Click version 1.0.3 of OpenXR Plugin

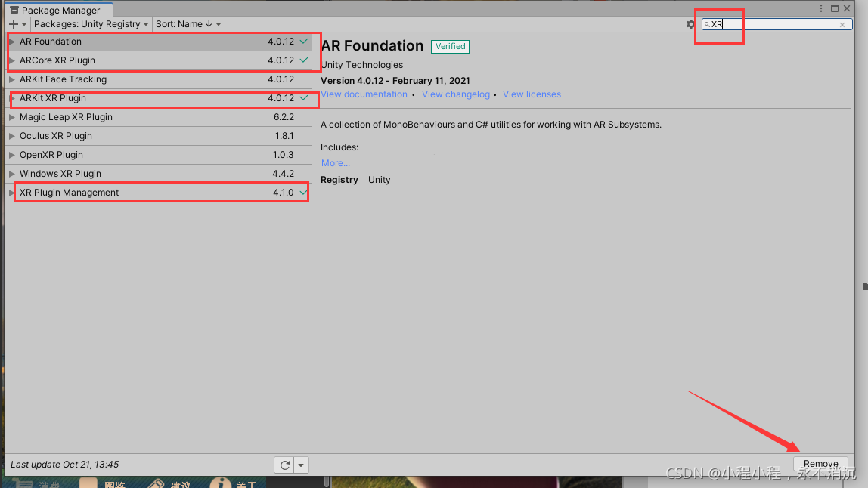283,154
